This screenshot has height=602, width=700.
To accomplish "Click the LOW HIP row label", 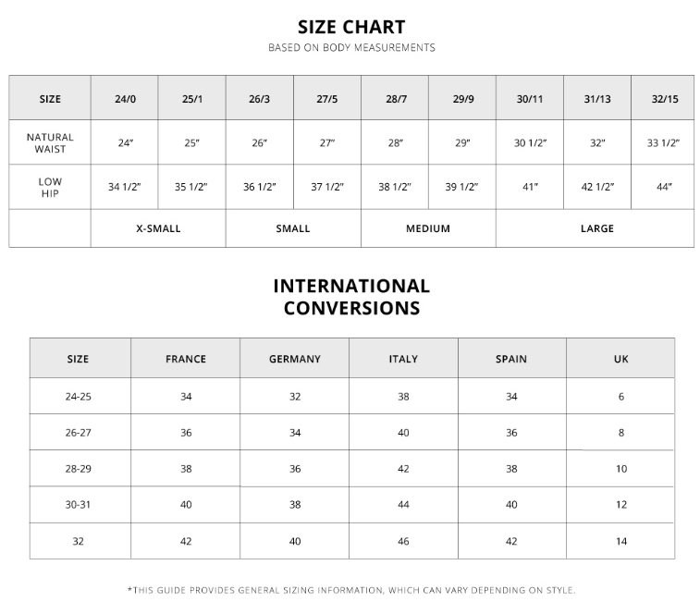I will tap(50, 187).
